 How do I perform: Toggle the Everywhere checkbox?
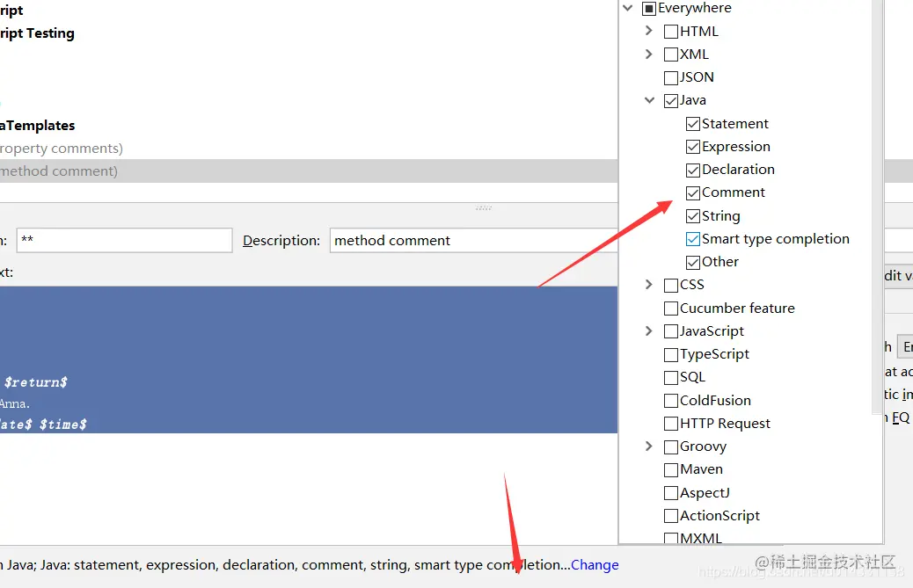tap(648, 9)
